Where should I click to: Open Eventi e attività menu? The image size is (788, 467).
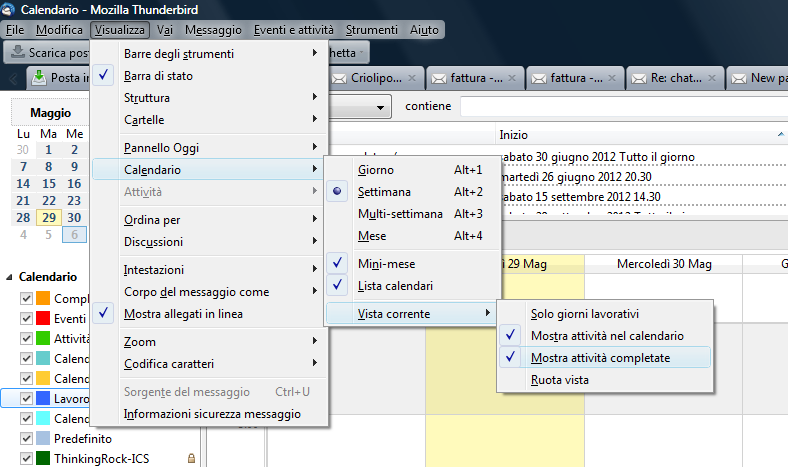(x=293, y=30)
